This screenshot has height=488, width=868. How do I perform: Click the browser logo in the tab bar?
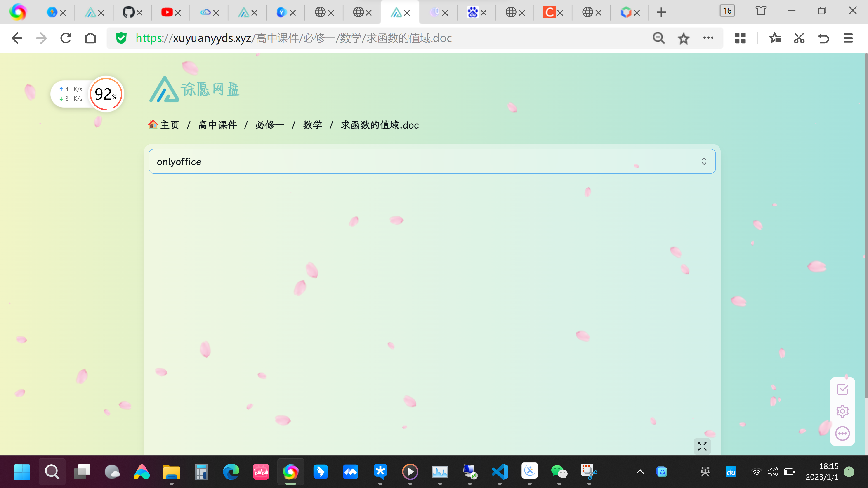tap(18, 12)
